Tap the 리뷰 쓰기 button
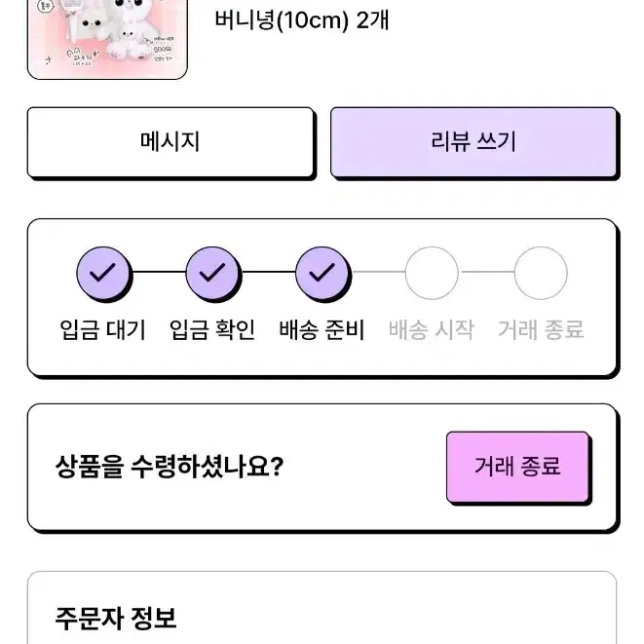The image size is (644, 644). 474,142
